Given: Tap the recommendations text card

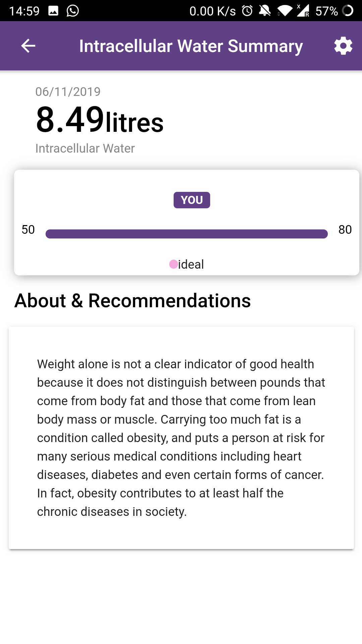Looking at the screenshot, I should pos(181,438).
